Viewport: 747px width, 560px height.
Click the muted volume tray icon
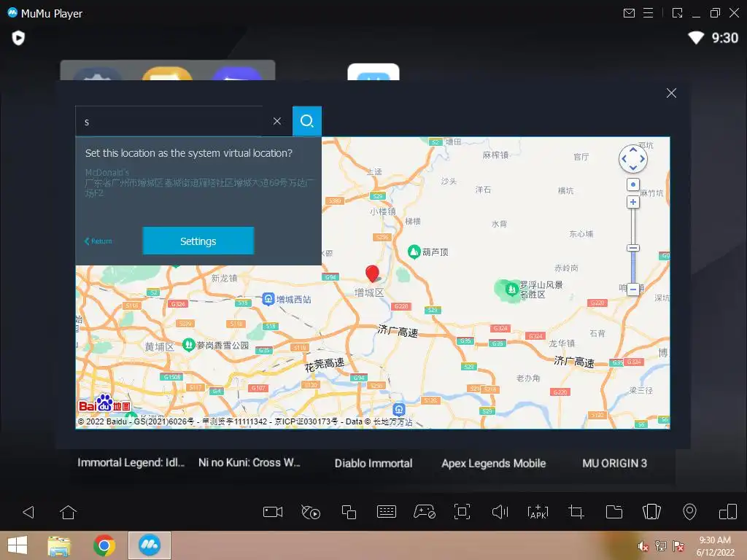point(643,546)
